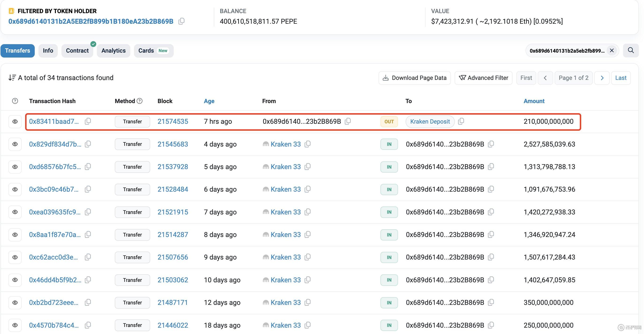Toggle eye preview for transaction 0x83411baad7

pyautogui.click(x=15, y=122)
